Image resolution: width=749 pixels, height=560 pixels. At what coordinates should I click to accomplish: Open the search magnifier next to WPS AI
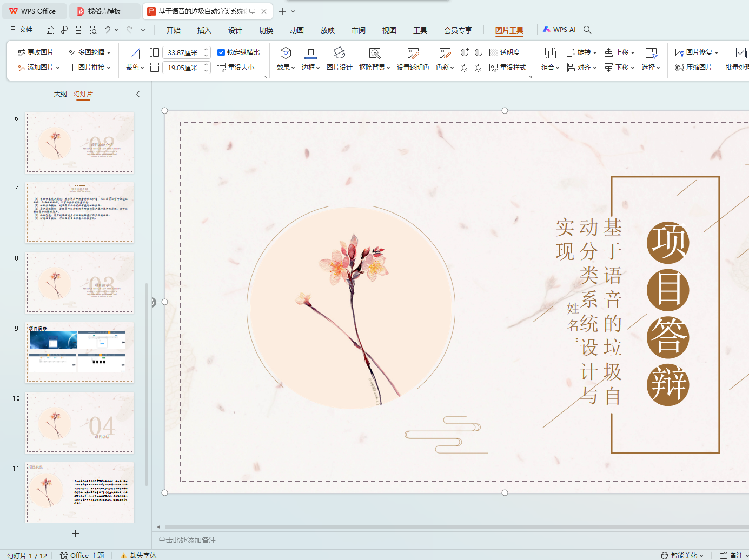click(x=588, y=30)
